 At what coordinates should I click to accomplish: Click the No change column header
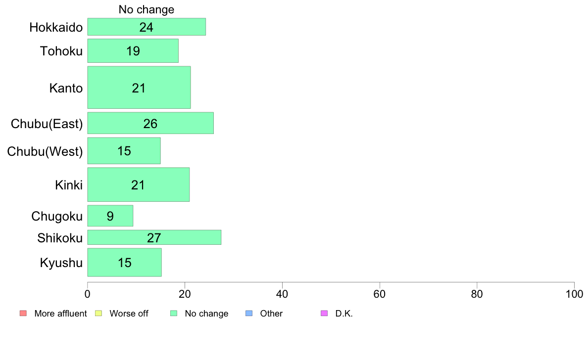(x=147, y=9)
